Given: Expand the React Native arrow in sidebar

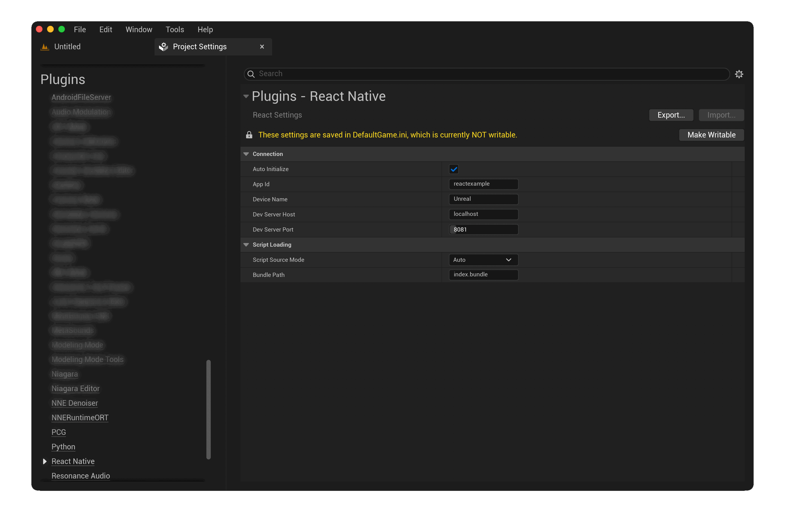Looking at the screenshot, I should click(x=44, y=461).
